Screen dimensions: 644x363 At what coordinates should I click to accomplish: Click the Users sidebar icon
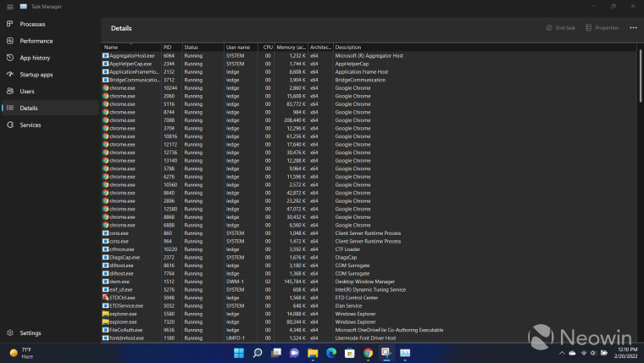click(10, 91)
